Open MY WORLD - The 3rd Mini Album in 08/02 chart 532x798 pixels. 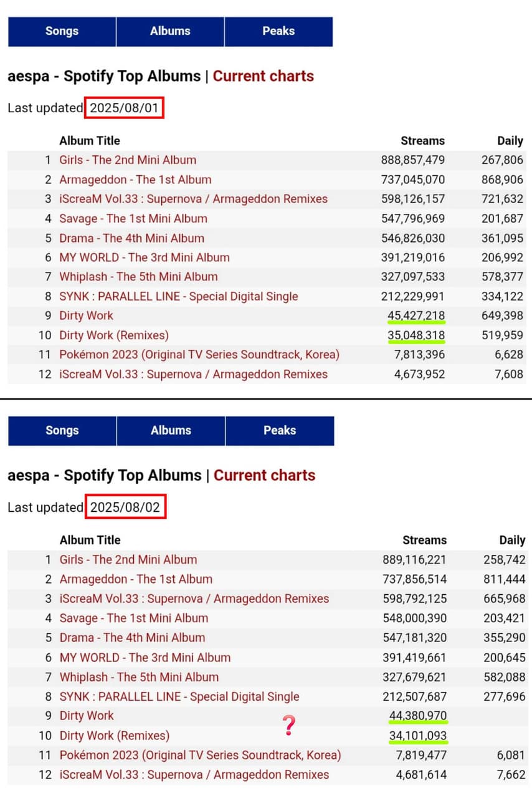click(x=145, y=658)
